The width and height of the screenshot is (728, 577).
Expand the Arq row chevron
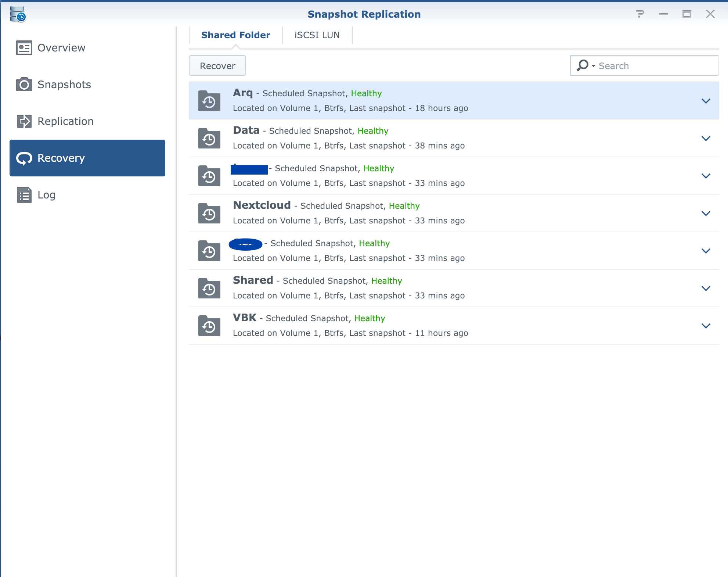tap(706, 101)
